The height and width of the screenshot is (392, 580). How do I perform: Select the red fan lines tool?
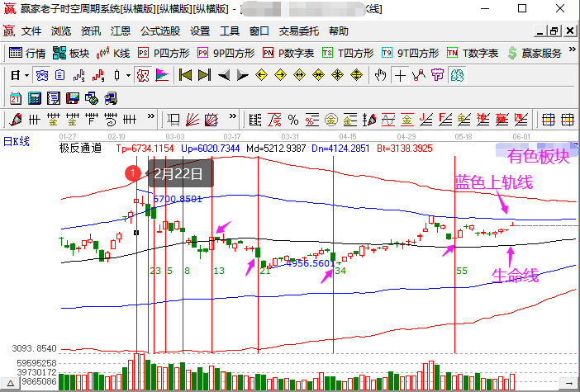193,120
